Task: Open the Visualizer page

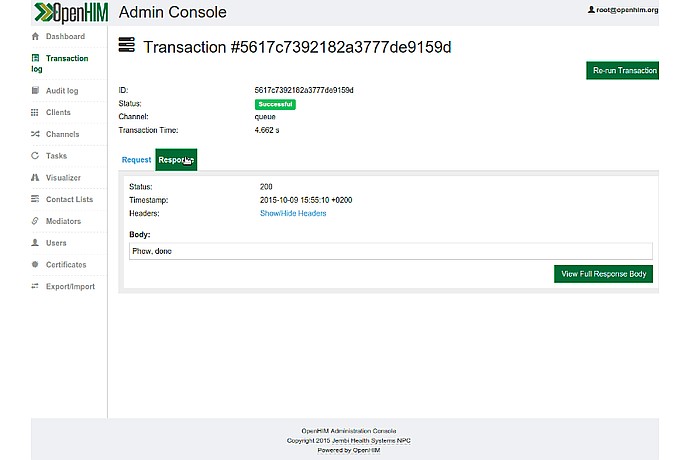Action: (63, 178)
